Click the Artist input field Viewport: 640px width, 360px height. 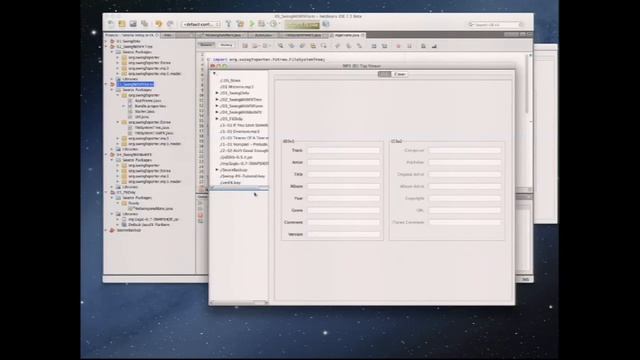click(x=344, y=162)
